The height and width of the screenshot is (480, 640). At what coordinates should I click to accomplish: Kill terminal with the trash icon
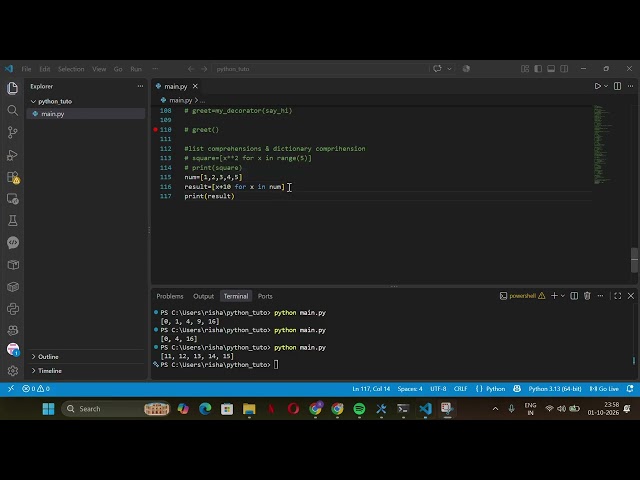click(x=587, y=296)
